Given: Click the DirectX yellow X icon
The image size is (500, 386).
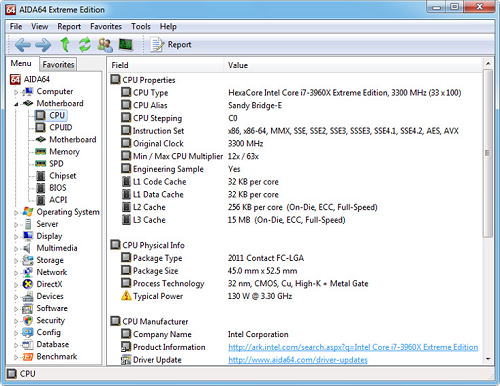Looking at the screenshot, I should [28, 284].
